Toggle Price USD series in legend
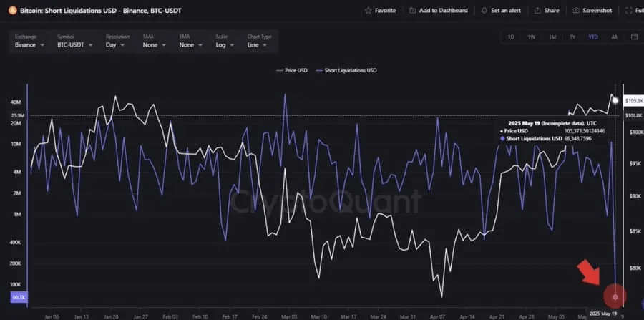The image size is (644, 320). (291, 71)
